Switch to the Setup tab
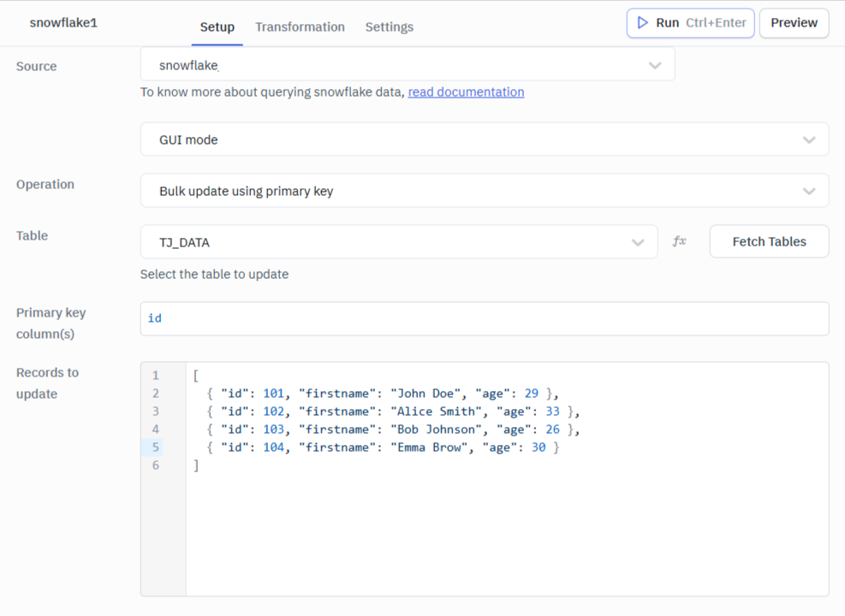Screen dimensions: 845x616 pyautogui.click(x=217, y=27)
